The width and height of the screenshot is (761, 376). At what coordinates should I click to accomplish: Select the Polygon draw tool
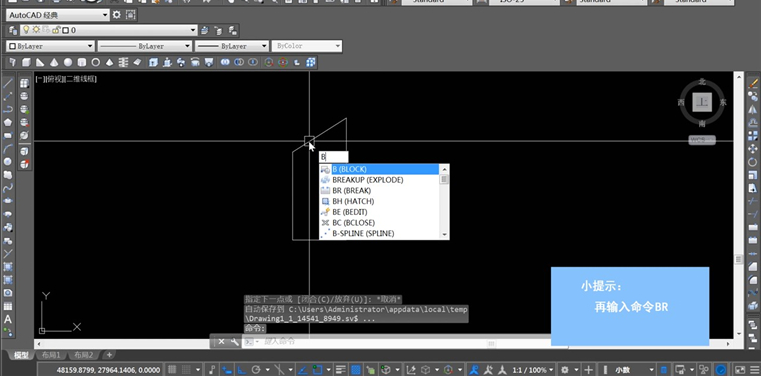coord(8,122)
